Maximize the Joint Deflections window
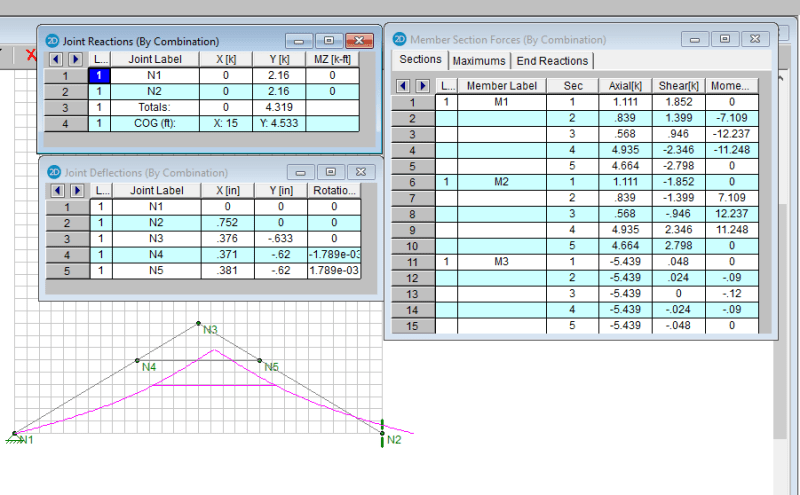This screenshot has height=495, width=800. click(331, 172)
